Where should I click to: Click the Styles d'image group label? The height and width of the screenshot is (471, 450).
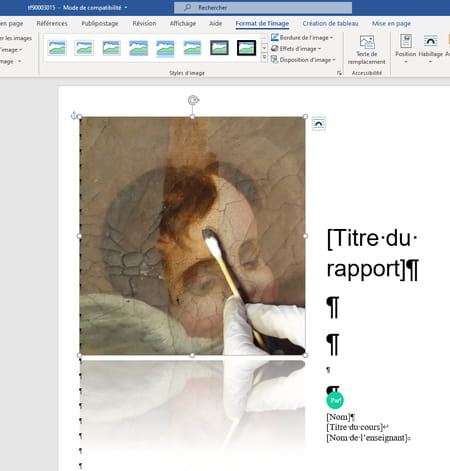tap(187, 73)
